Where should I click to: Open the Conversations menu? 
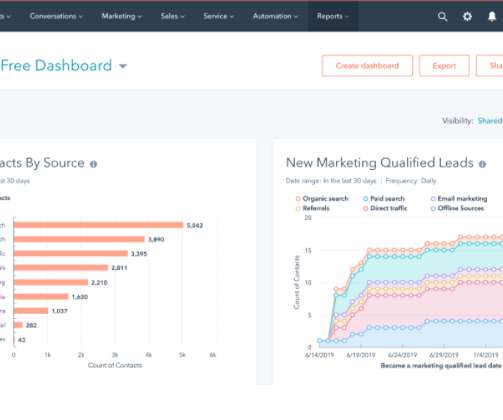[56, 16]
